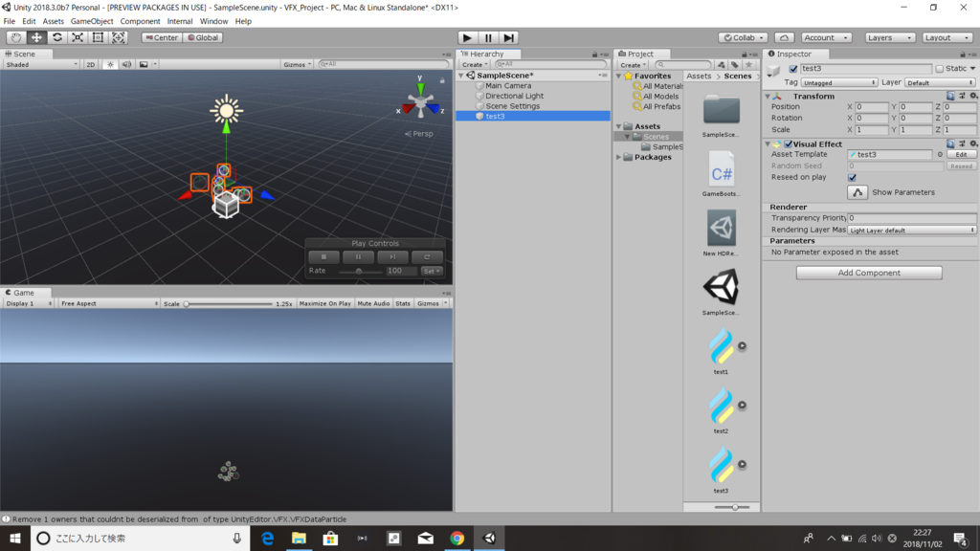Toggle scene audio speaker icon
Viewport: 980px width, 551px height.
coord(127,64)
